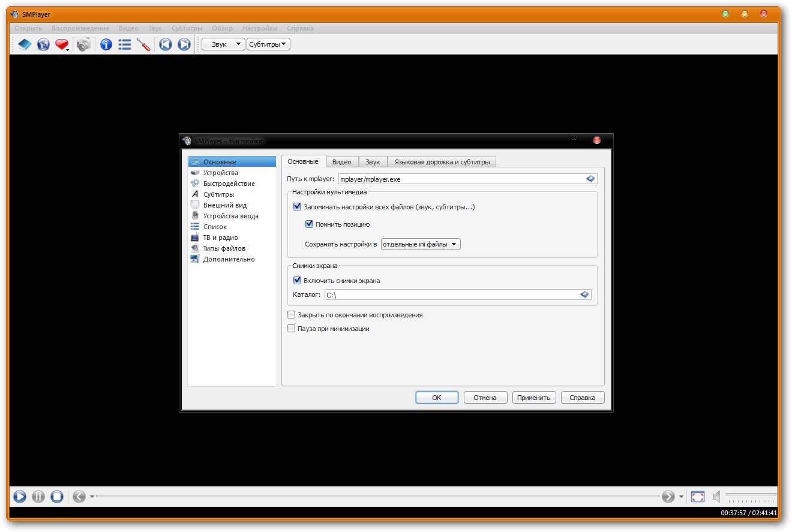792x532 pixels.
Task: Switch to the Звук tab in settings
Action: click(373, 162)
